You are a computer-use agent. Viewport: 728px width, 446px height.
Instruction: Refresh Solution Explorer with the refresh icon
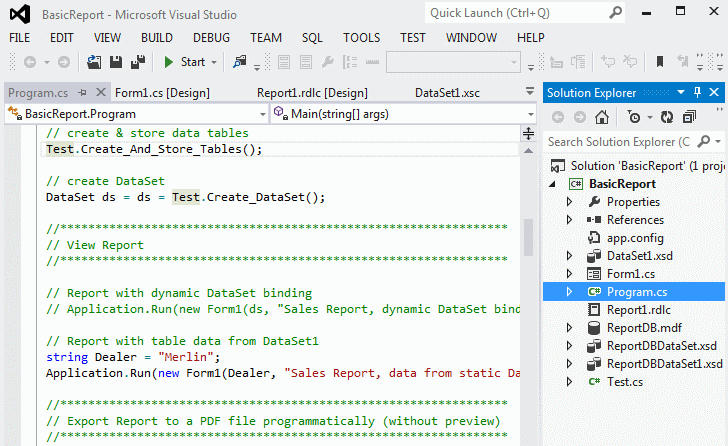[x=667, y=117]
